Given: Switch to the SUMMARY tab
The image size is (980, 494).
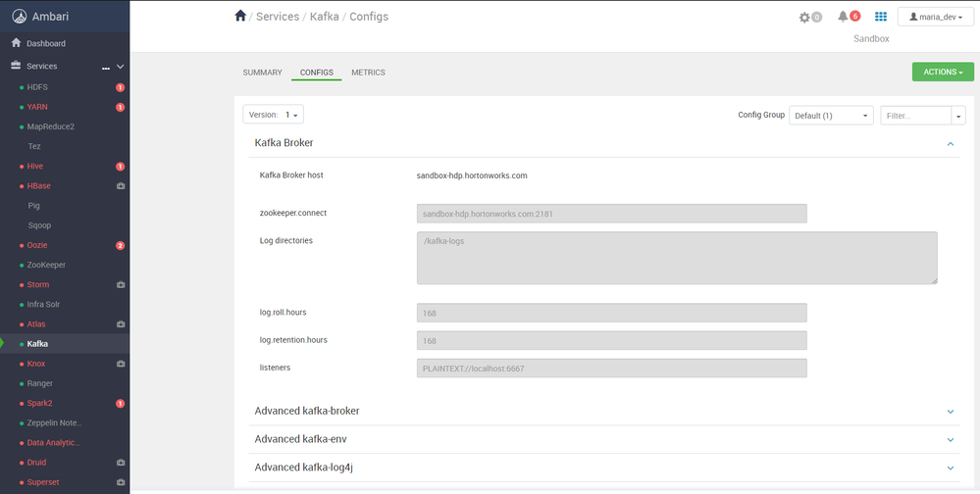Looking at the screenshot, I should (263, 73).
